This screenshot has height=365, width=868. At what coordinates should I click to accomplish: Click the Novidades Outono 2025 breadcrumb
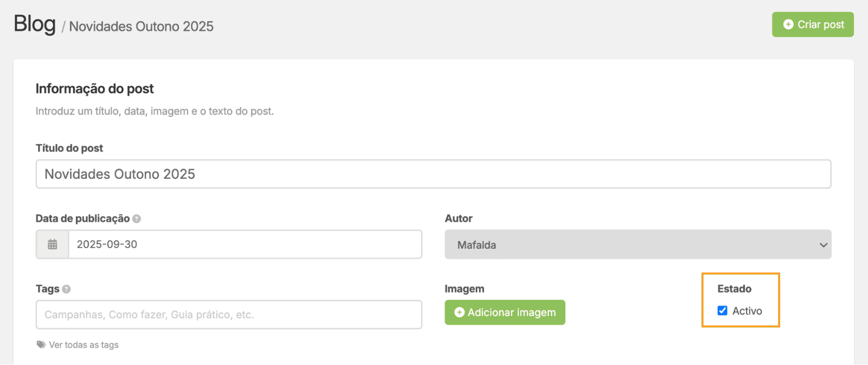pyautogui.click(x=141, y=26)
